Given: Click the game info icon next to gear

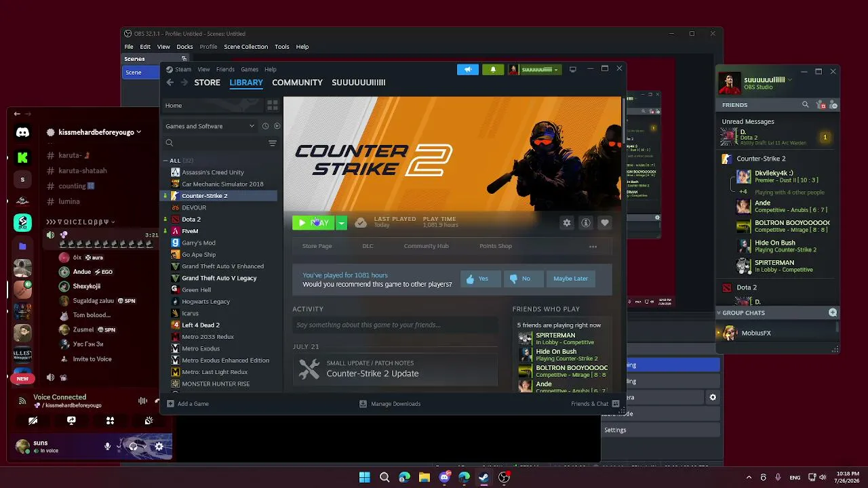Looking at the screenshot, I should [586, 223].
